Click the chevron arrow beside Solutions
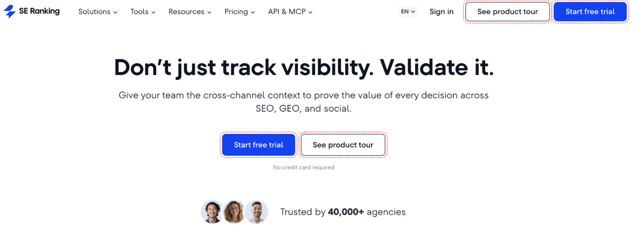The image size is (644, 237). [x=115, y=12]
